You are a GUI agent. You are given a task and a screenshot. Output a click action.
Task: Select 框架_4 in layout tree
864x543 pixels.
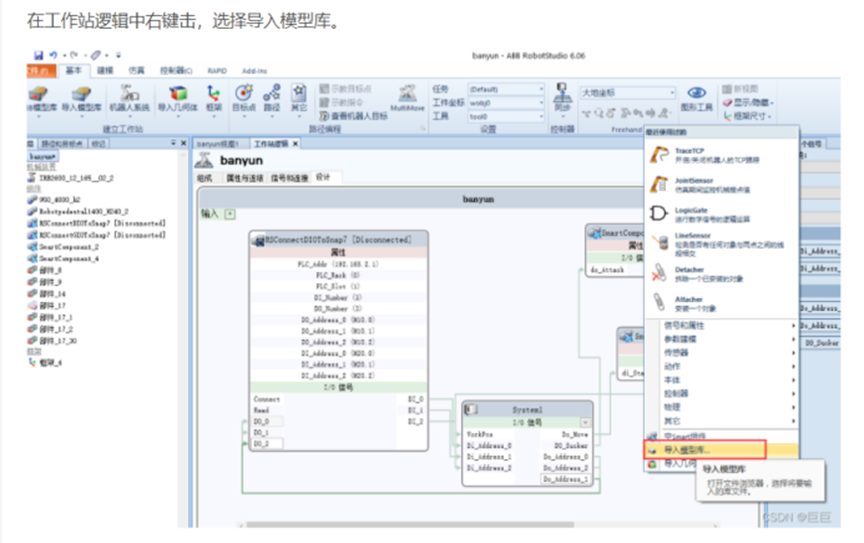[x=45, y=363]
